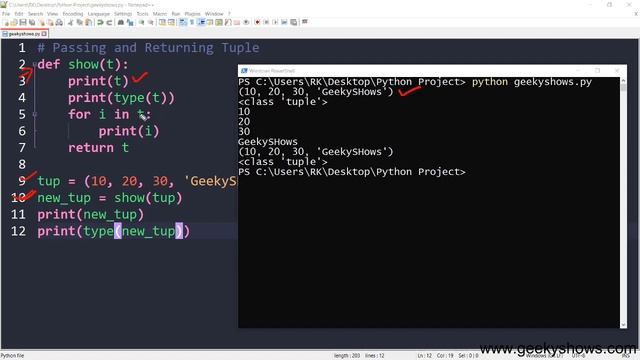The width and height of the screenshot is (640, 360).
Task: Undo the last edit with the green Undo arrow
Action: tap(100, 22)
